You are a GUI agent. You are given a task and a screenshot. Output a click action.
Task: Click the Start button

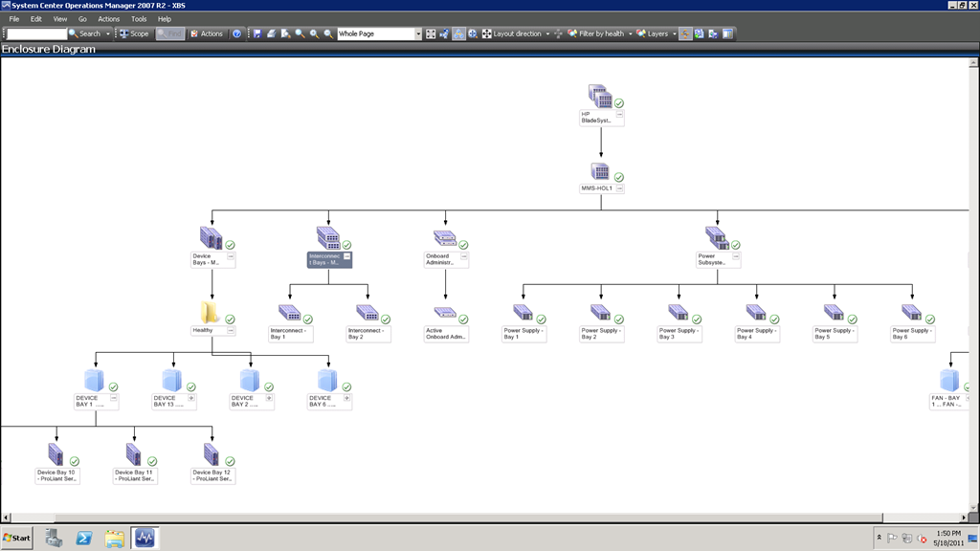tap(16, 538)
